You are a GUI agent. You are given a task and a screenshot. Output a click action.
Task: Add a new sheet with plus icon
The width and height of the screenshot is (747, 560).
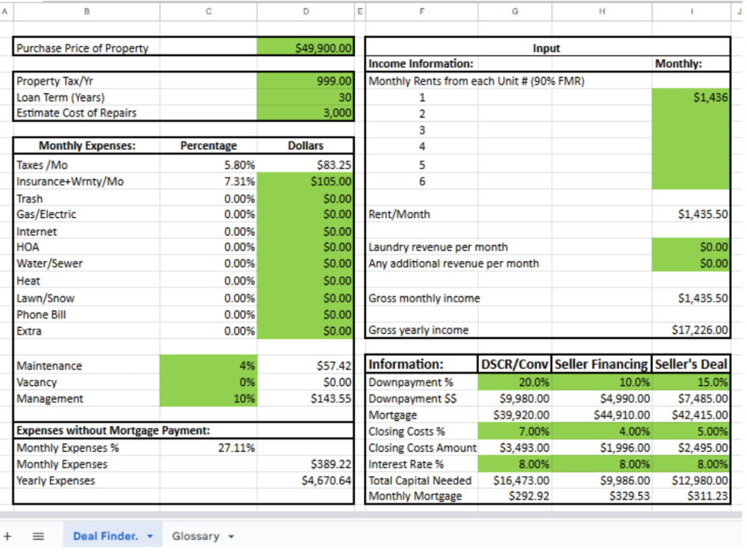(x=7, y=536)
